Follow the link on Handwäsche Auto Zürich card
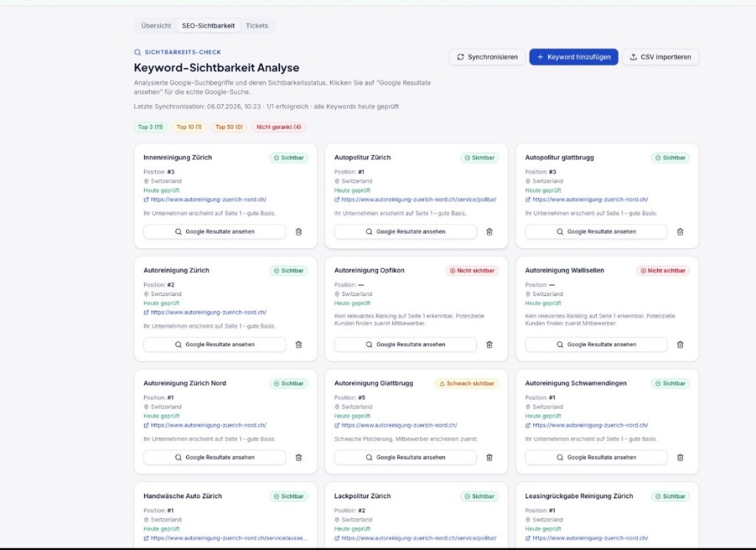This screenshot has width=756, height=550. (x=226, y=538)
